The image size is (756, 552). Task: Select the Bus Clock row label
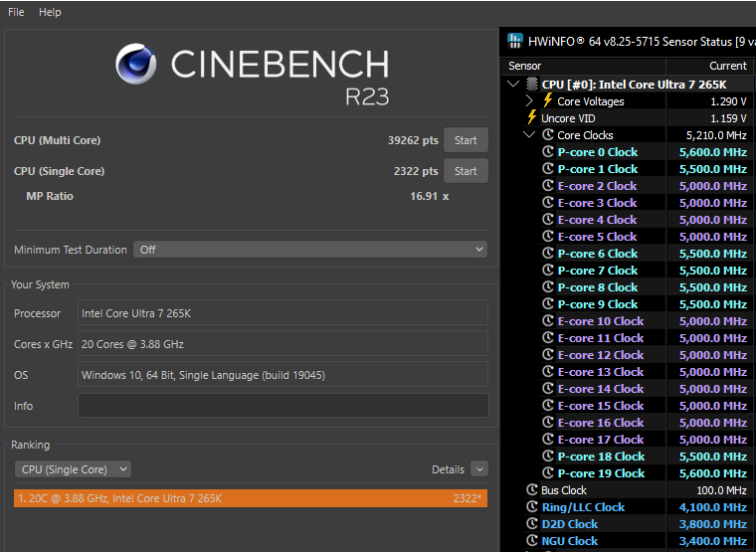[564, 490]
